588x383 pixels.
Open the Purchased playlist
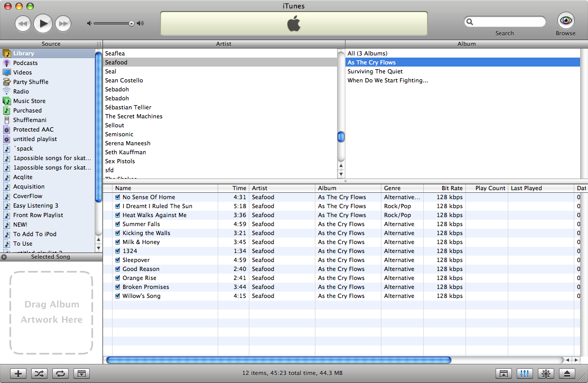tap(48, 110)
